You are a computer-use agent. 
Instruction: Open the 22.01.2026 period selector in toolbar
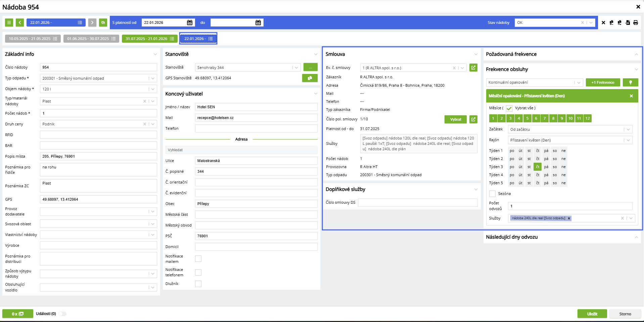tap(56, 23)
